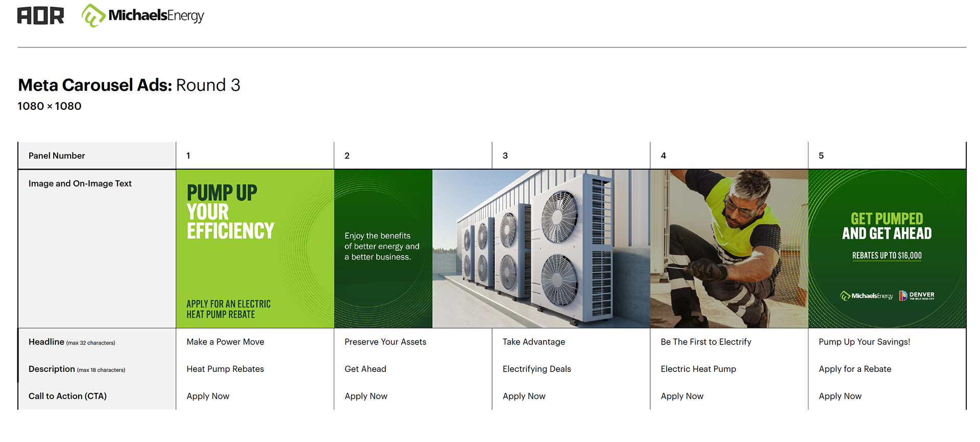The height and width of the screenshot is (442, 980).
Task: Click the 'Image and On-Image Text' label
Action: tap(80, 183)
